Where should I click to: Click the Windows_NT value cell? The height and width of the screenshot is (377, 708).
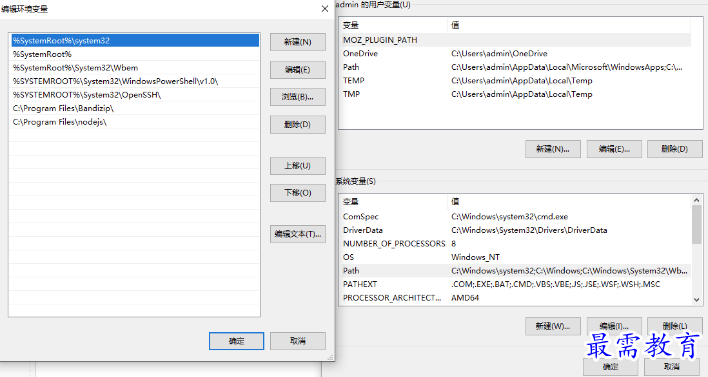(475, 257)
